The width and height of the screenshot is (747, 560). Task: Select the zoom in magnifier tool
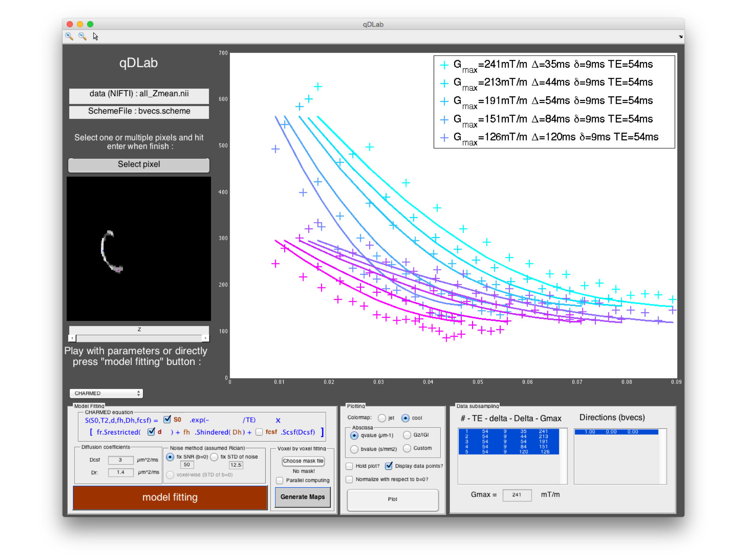[x=69, y=36]
